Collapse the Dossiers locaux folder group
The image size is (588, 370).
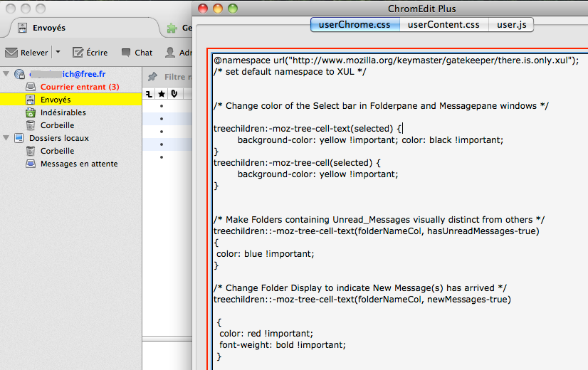6,138
